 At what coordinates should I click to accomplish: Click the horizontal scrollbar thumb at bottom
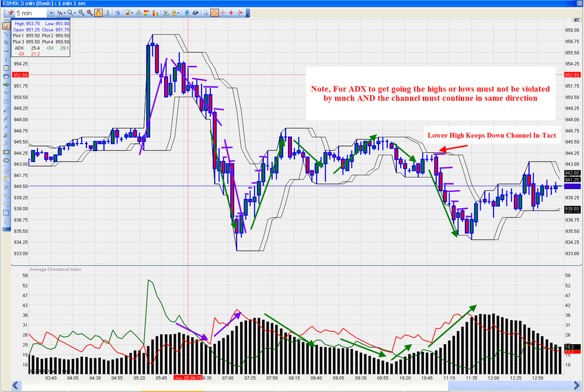pyautogui.click(x=509, y=386)
